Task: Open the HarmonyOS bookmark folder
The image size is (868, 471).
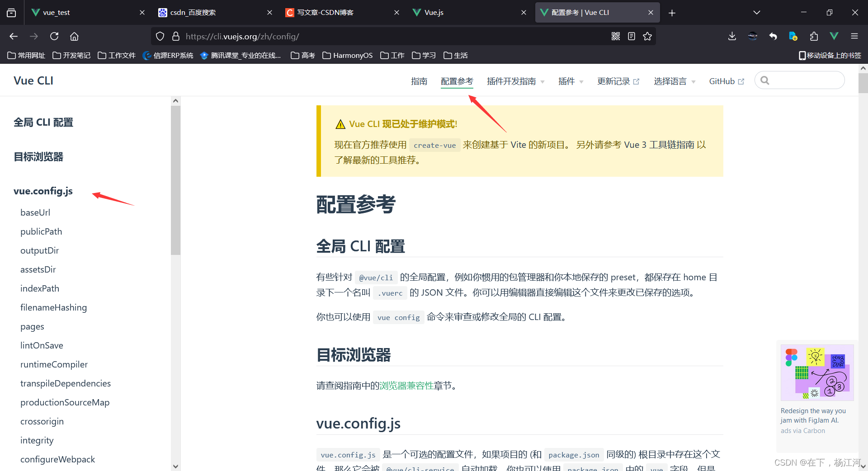Action: click(x=348, y=55)
